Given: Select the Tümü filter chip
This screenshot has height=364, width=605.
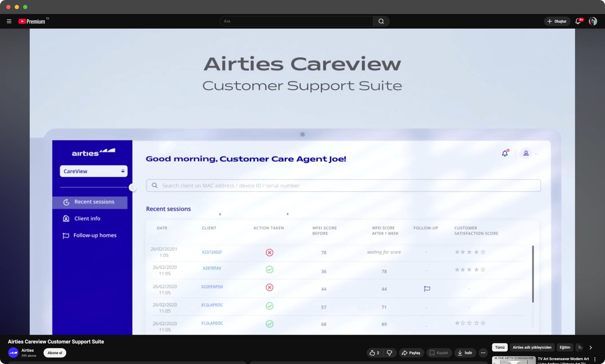Looking at the screenshot, I should point(500,347).
